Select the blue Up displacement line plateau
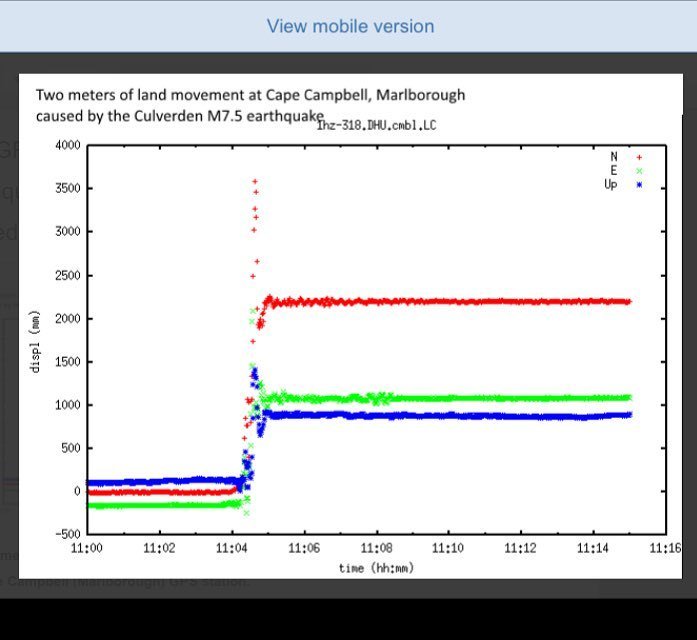 pos(450,415)
